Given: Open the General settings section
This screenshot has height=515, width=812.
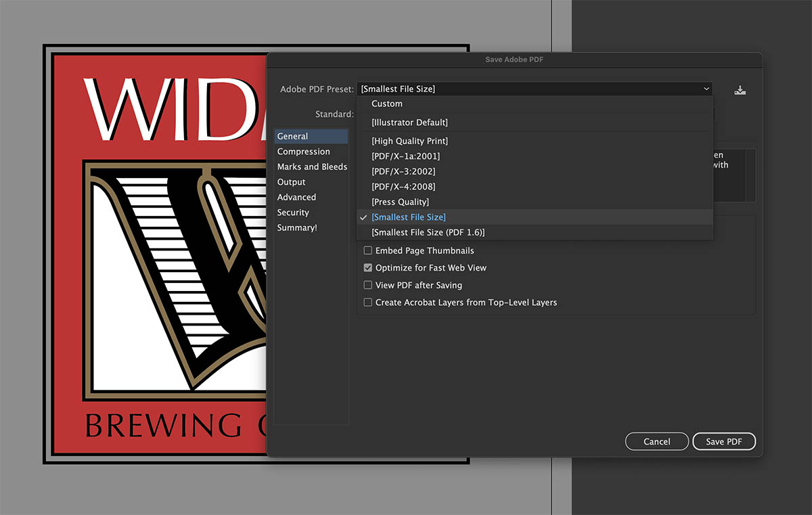Looking at the screenshot, I should coord(311,137).
